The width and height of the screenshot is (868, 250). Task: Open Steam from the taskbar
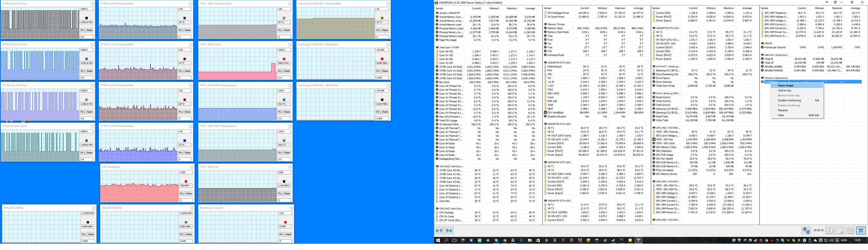pyautogui.click(x=613, y=241)
